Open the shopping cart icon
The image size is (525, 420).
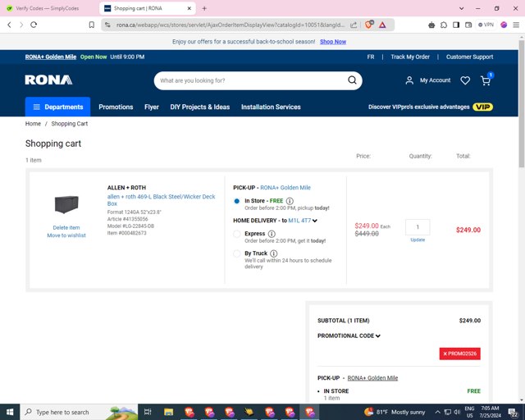[x=486, y=80]
